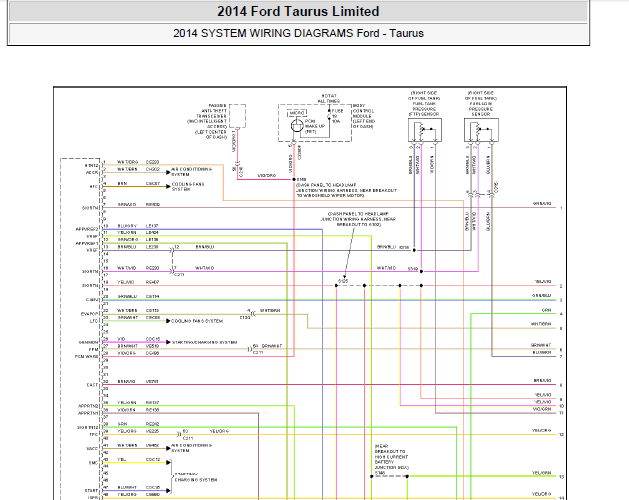Select the "PCM WAKE" pin label

[86, 356]
